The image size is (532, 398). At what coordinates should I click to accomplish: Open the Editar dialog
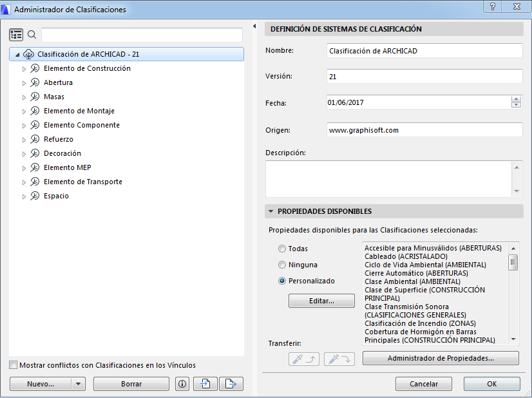click(x=321, y=300)
